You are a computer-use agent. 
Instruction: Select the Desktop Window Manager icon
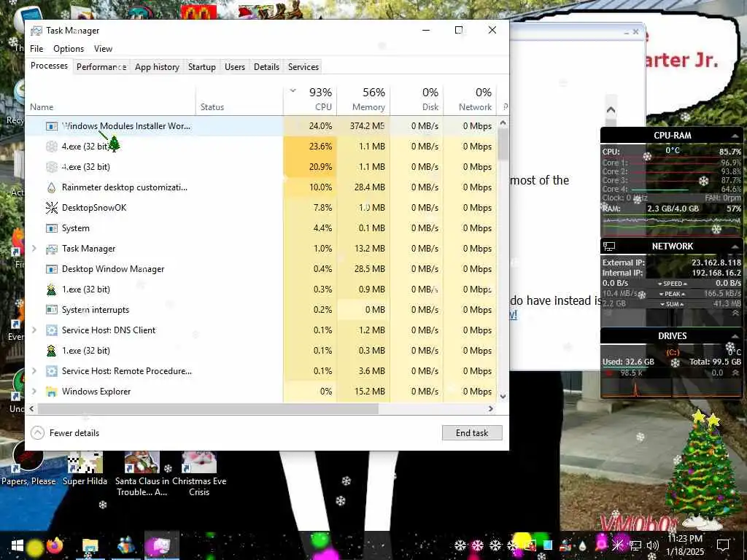tap(52, 269)
